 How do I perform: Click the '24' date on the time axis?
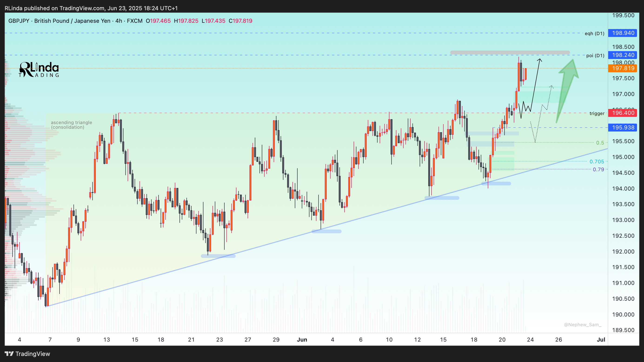530,339
